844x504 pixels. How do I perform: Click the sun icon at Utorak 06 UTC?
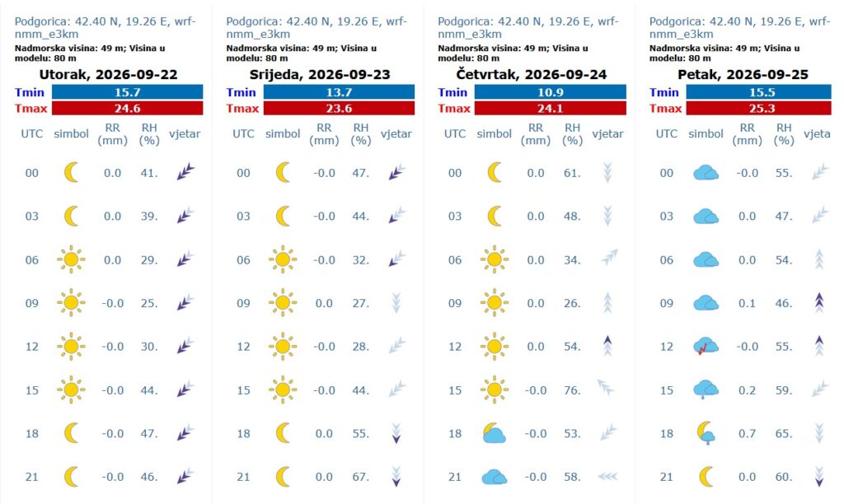click(x=71, y=259)
